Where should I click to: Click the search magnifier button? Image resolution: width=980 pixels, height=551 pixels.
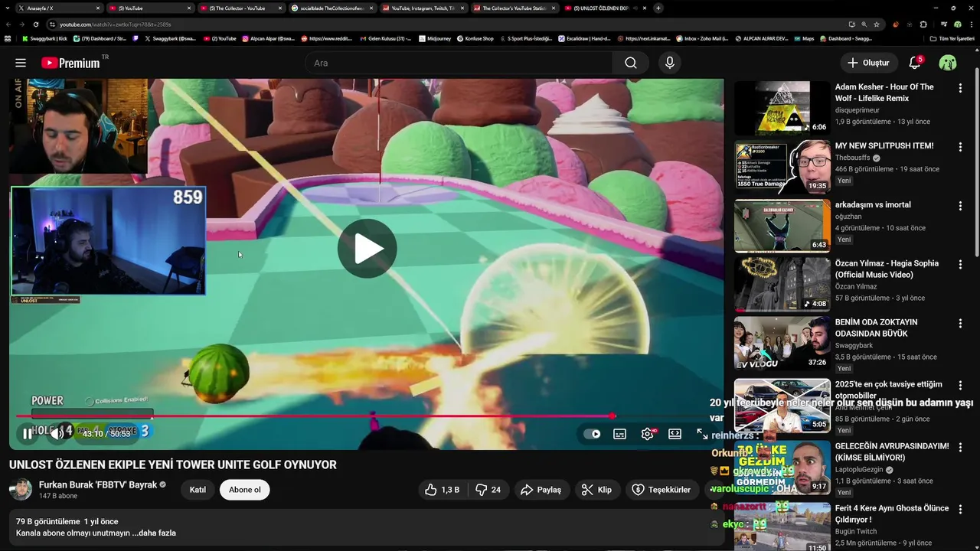631,63
